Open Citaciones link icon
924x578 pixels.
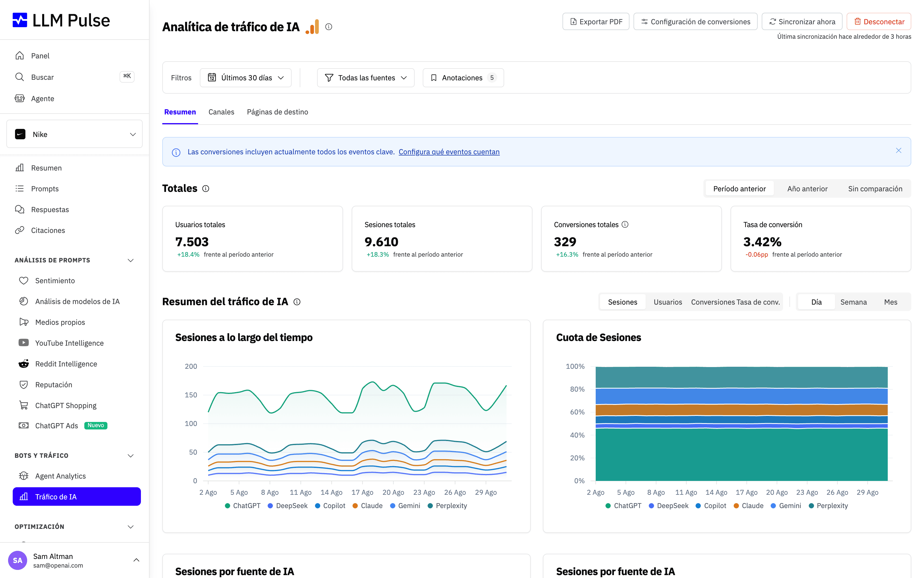[x=19, y=230]
